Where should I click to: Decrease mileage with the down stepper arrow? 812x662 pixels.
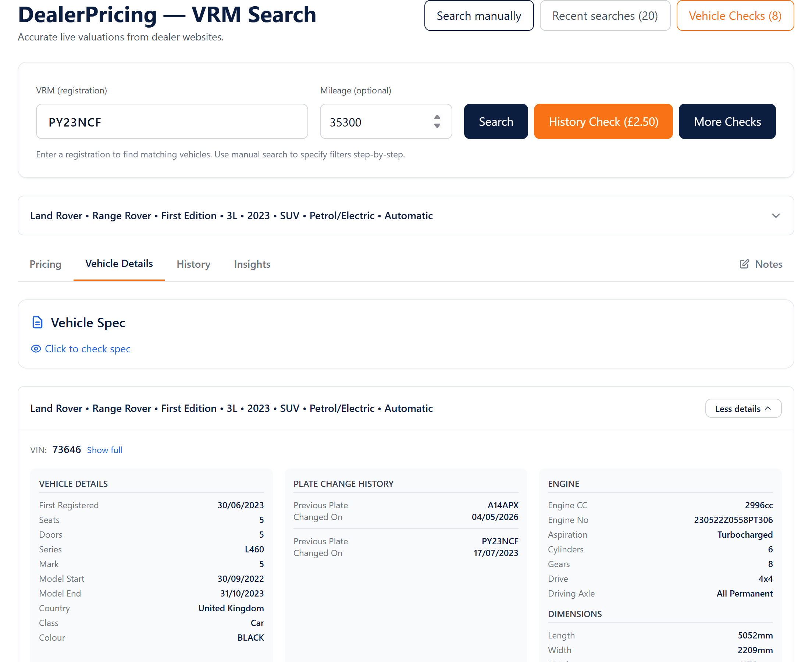point(437,126)
